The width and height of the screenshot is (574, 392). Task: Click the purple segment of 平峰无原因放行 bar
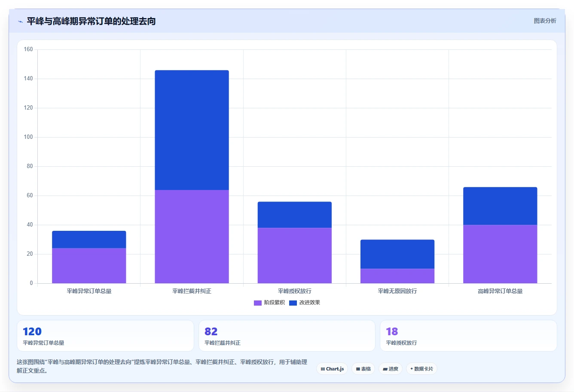pyautogui.click(x=397, y=276)
